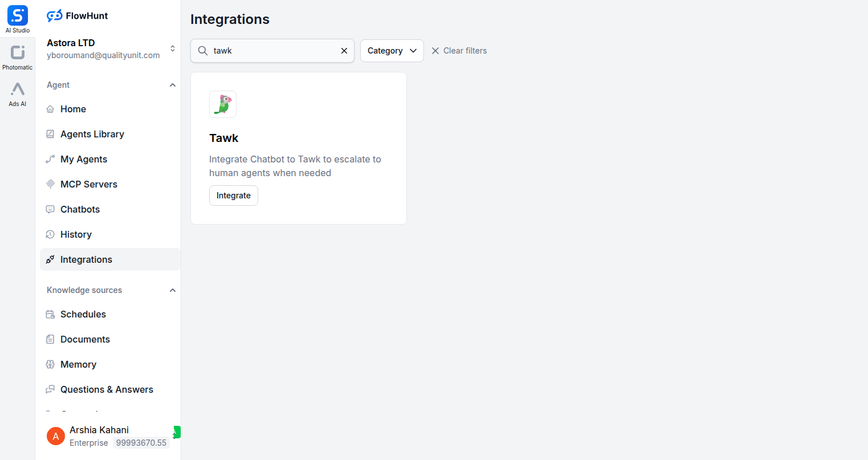Viewport: 868px width, 460px height.
Task: Collapse the Agent section
Action: (173, 84)
